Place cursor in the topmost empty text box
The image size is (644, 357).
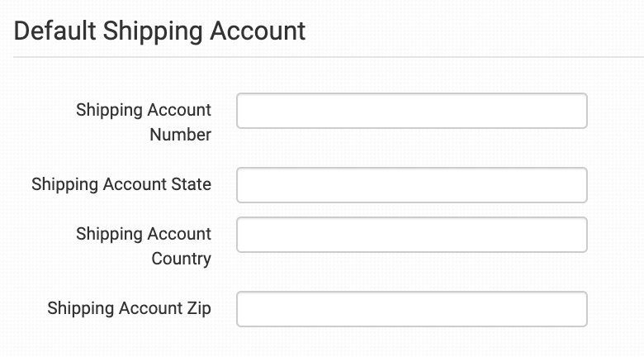click(411, 111)
